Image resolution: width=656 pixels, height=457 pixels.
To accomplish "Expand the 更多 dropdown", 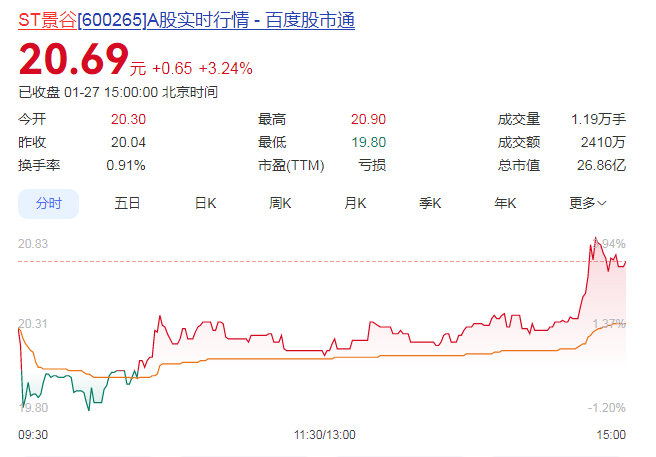I will [x=588, y=203].
